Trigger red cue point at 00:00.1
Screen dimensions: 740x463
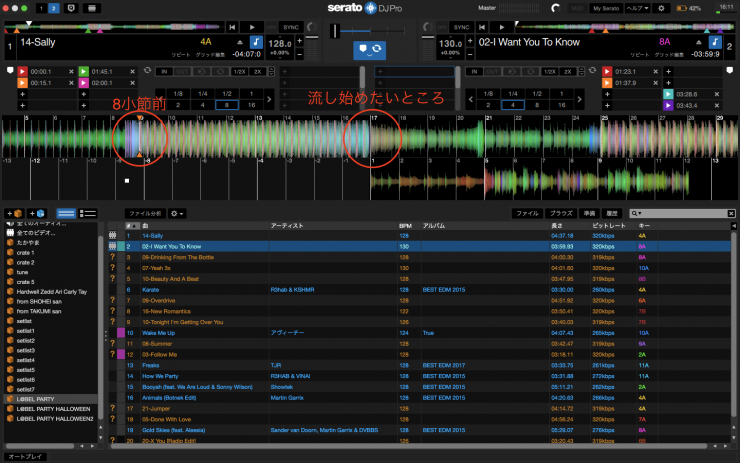click(22, 71)
